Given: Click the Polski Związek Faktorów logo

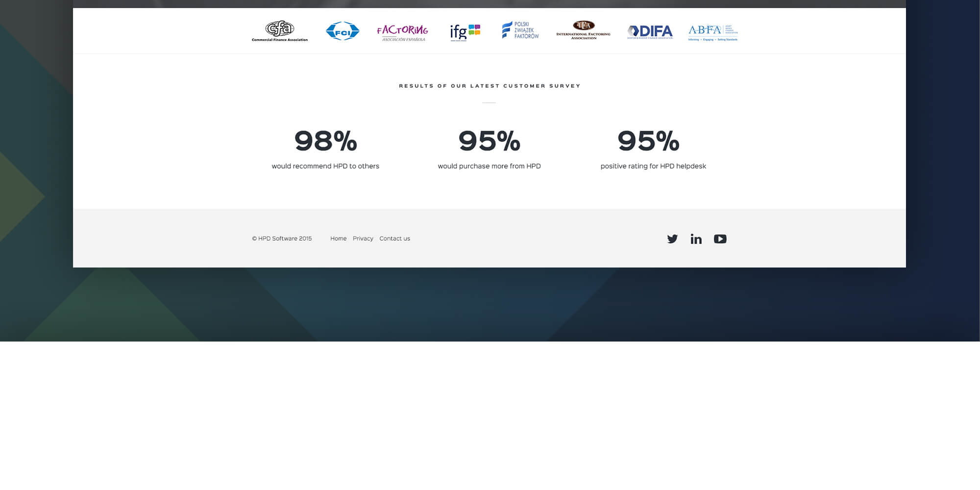Looking at the screenshot, I should click(520, 30).
